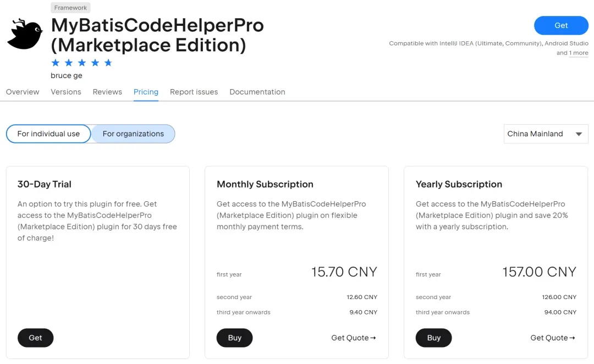Go to the Reviews tab
Image resolution: width=594 pixels, height=364 pixels.
tap(107, 92)
